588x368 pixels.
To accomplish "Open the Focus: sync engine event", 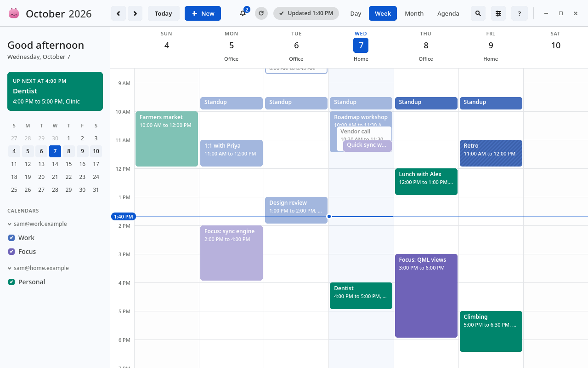I will (232, 253).
